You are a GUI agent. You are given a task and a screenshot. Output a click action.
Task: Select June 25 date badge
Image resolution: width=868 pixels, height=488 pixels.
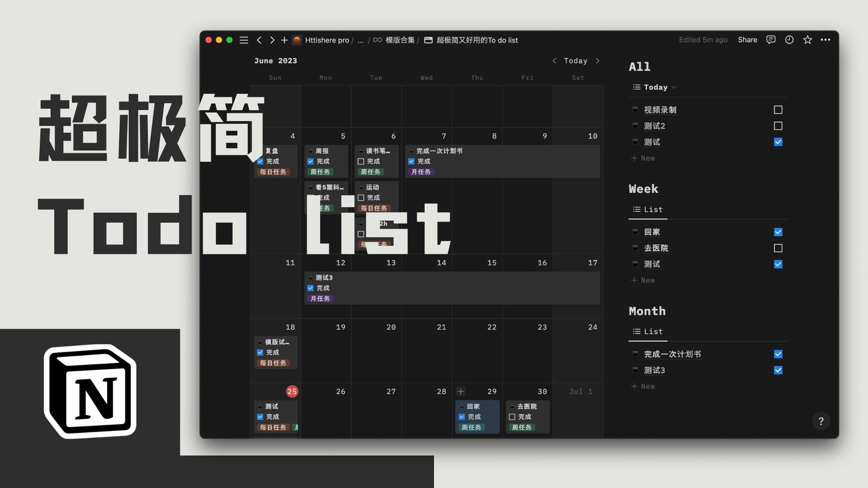coord(292,391)
